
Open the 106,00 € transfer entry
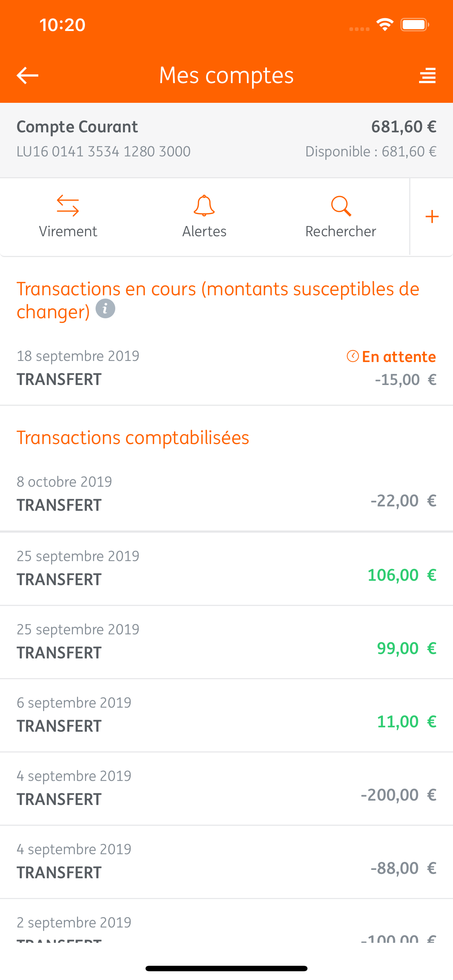pos(226,568)
